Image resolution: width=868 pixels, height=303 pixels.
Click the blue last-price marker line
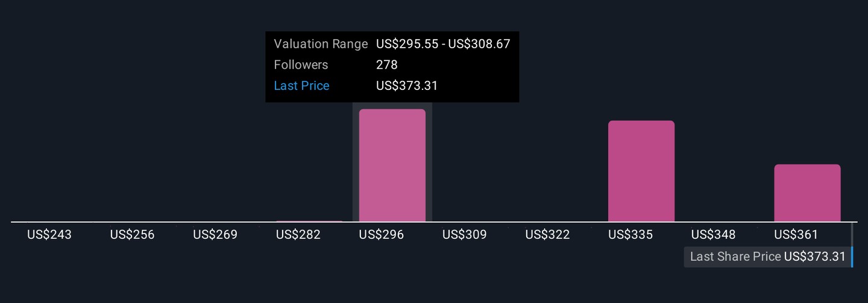(852, 257)
